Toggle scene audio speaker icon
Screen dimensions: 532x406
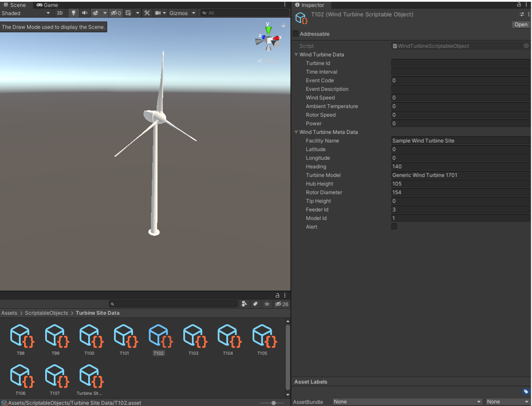tap(85, 13)
